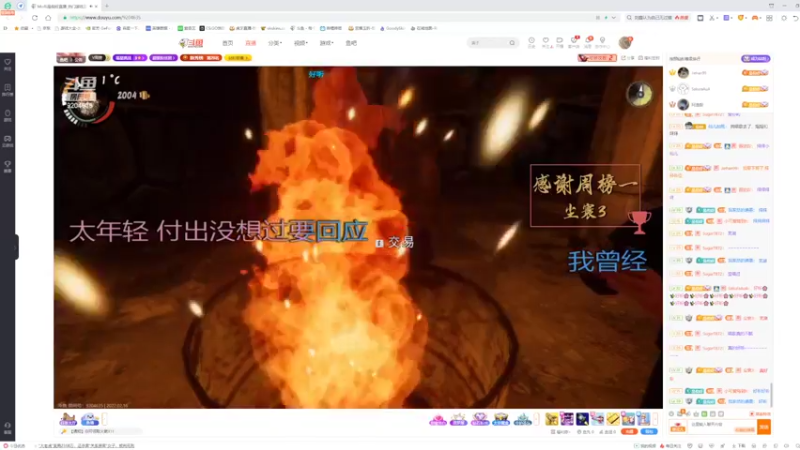Click the dark pill badge above the video
This screenshot has height=450, width=800.
[99, 58]
